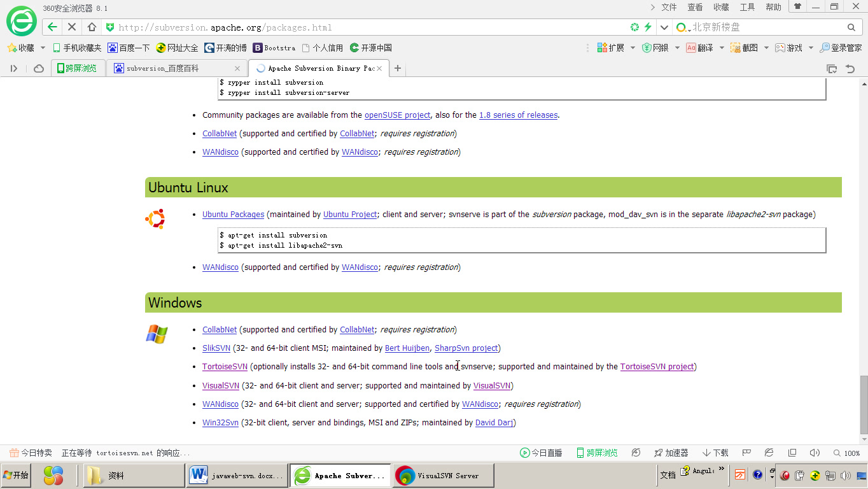Image resolution: width=868 pixels, height=489 pixels.
Task: Open the 文件 menu
Action: (x=669, y=7)
